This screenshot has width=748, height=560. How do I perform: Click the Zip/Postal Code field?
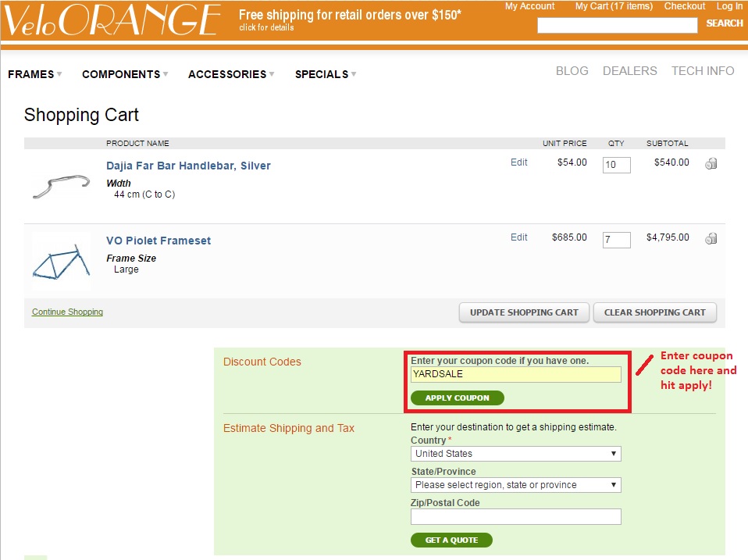(515, 516)
